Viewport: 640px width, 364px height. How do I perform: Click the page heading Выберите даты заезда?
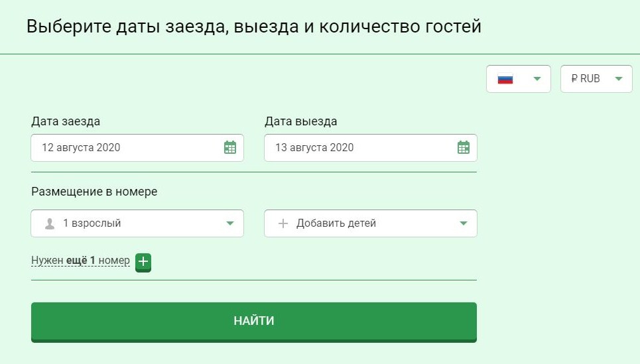pyautogui.click(x=254, y=27)
